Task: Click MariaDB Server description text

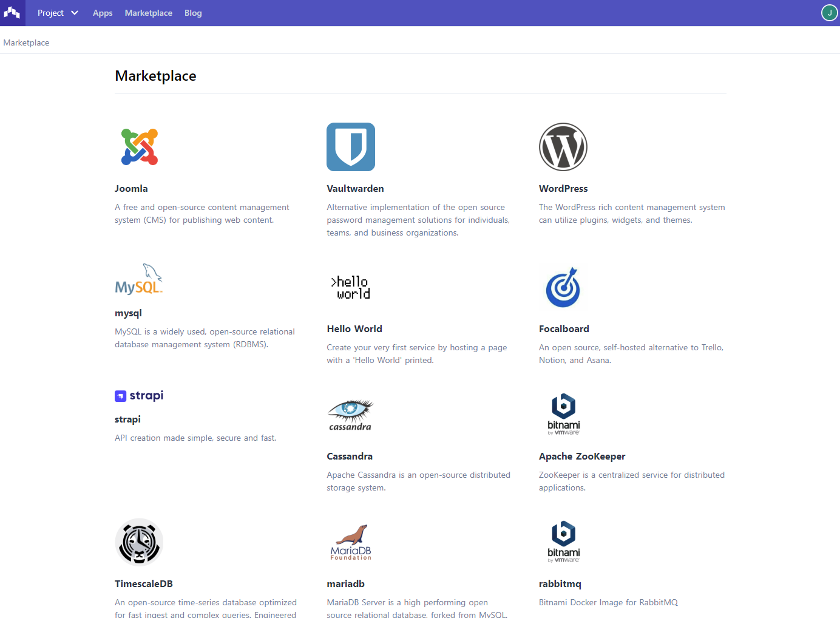Action: pyautogui.click(x=417, y=608)
